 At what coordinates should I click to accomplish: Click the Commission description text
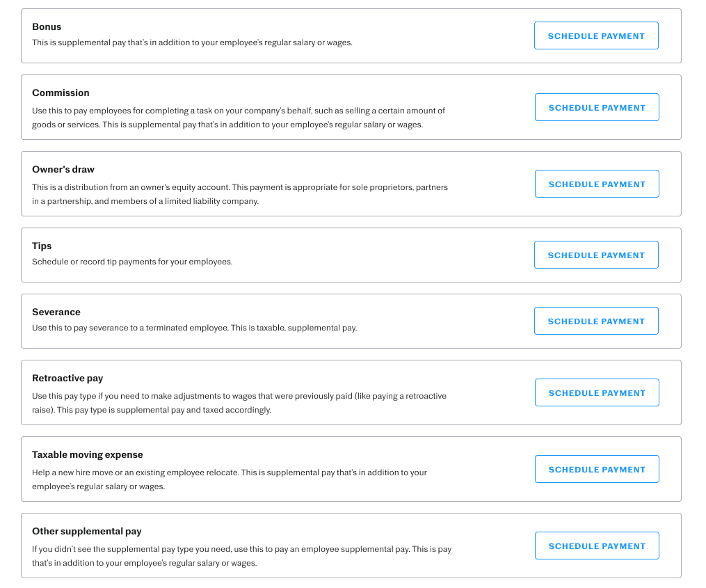[x=239, y=118]
